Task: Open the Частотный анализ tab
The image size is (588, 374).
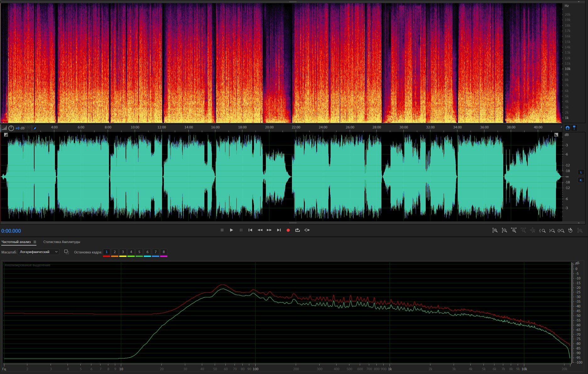Action: (16, 242)
